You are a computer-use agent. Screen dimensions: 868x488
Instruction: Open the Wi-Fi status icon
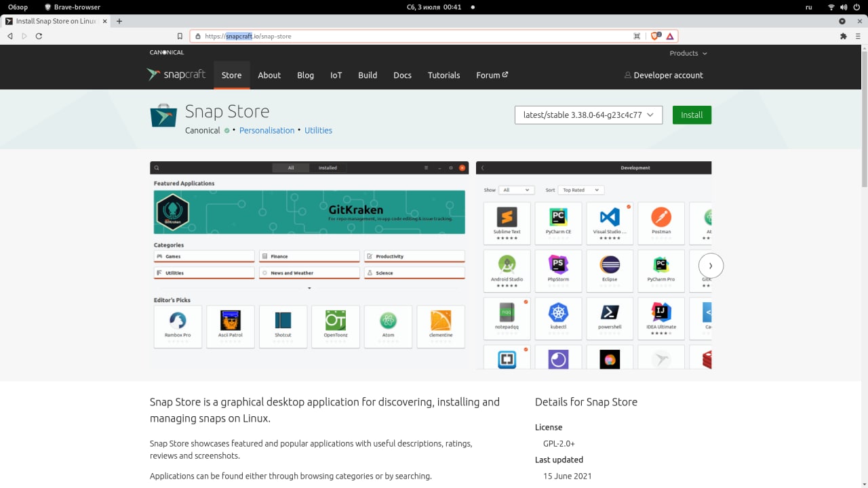pyautogui.click(x=831, y=7)
